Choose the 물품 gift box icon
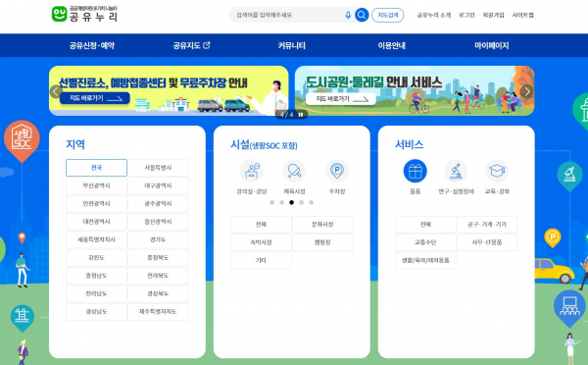 pos(416,171)
